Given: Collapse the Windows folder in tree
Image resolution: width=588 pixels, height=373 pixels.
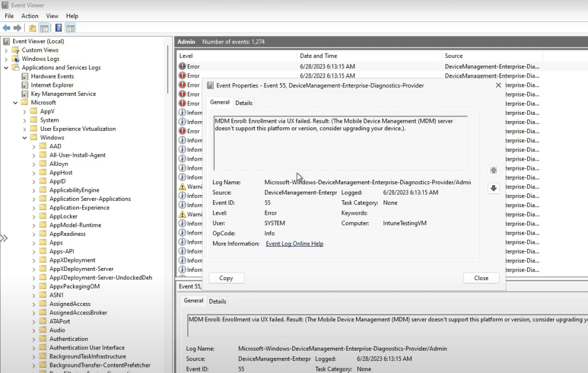Looking at the screenshot, I should (x=25, y=138).
